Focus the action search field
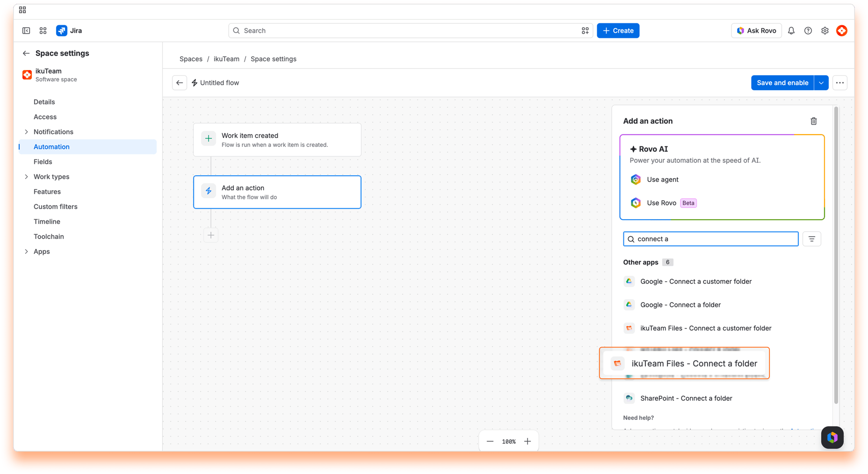The width and height of the screenshot is (868, 474). [x=710, y=239]
